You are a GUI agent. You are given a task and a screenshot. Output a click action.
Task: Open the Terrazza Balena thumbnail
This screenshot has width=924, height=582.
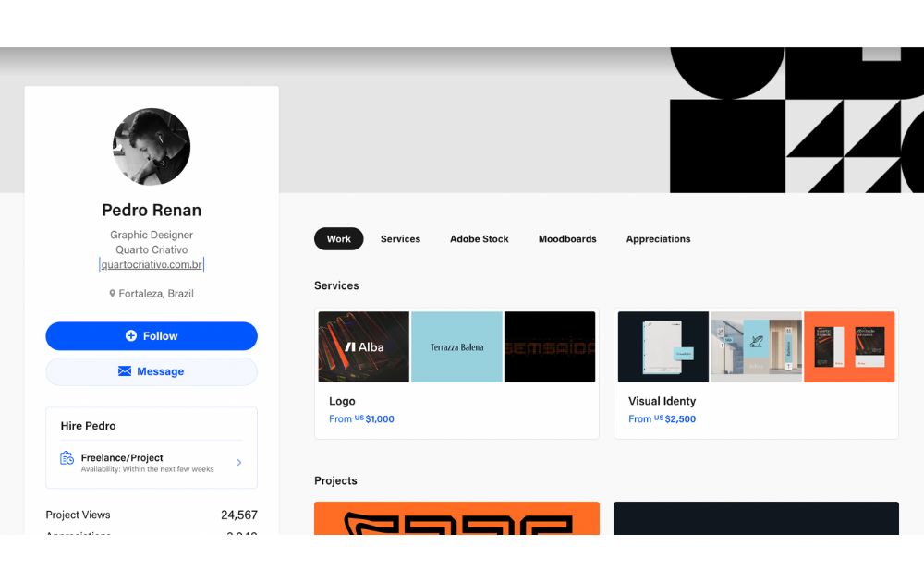tap(456, 347)
